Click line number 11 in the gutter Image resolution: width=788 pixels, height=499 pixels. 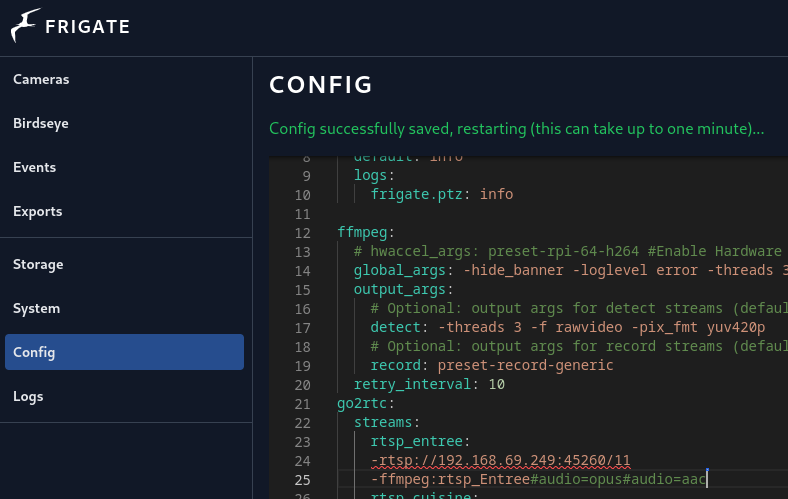click(303, 215)
